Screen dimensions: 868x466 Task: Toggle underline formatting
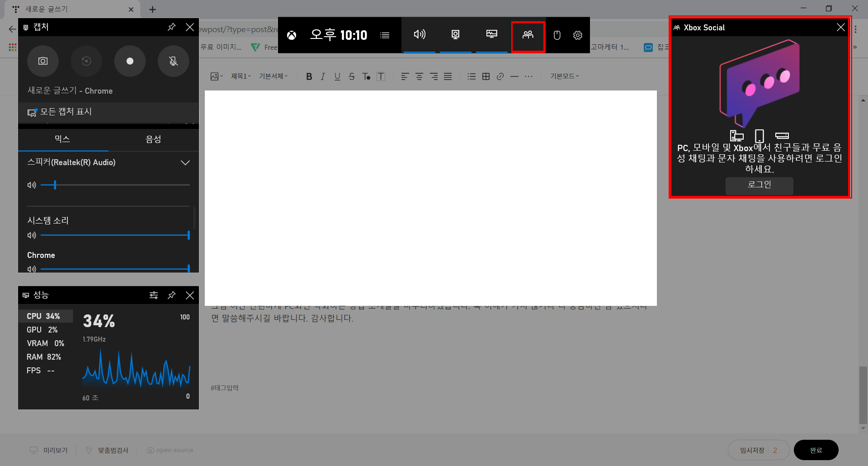(x=337, y=76)
